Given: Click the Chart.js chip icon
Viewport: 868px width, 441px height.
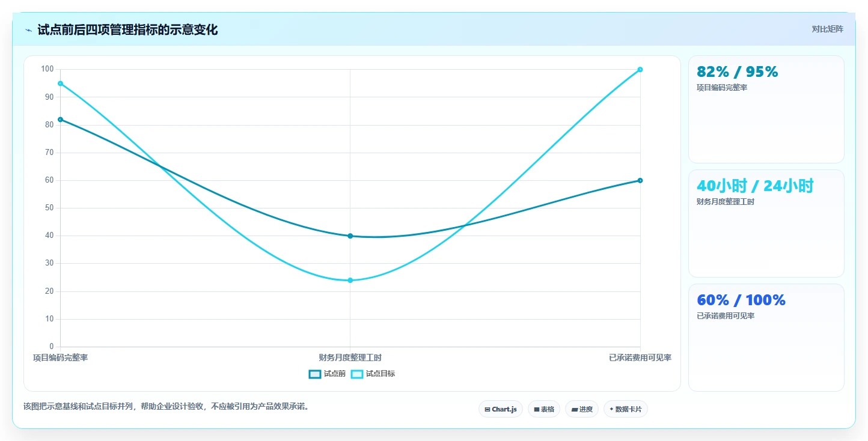Looking at the screenshot, I should [487, 409].
